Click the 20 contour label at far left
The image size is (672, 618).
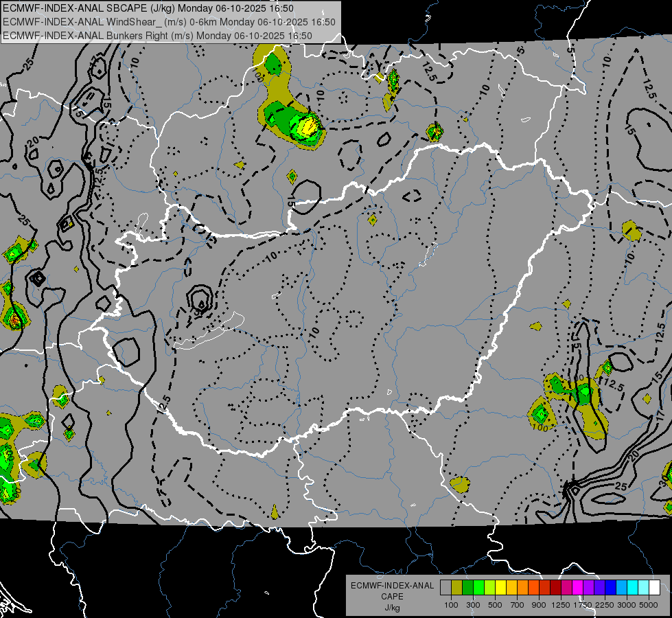pyautogui.click(x=32, y=141)
